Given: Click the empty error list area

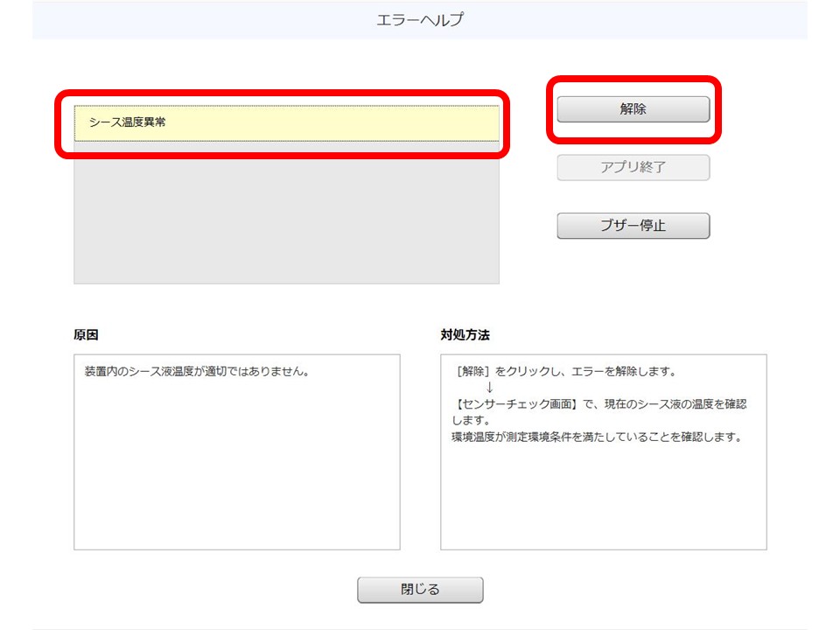Looking at the screenshot, I should [x=289, y=219].
